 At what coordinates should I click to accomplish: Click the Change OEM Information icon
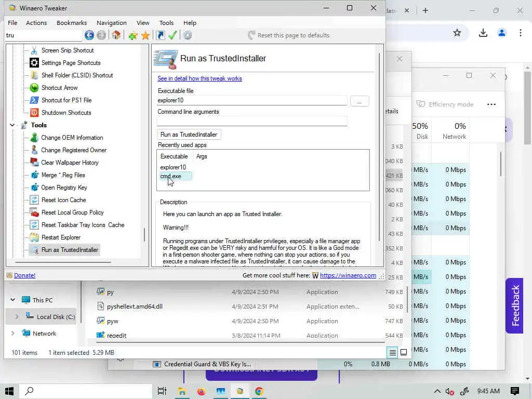(34, 138)
